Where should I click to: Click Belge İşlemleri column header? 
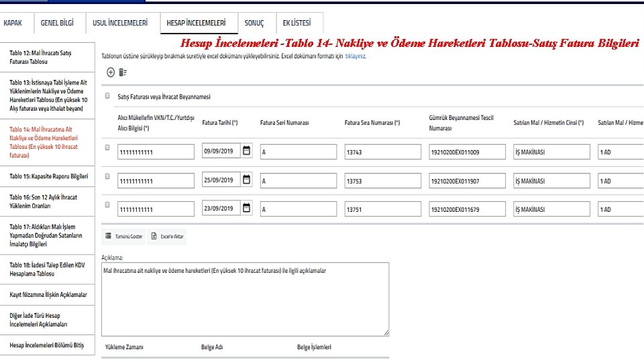click(314, 347)
